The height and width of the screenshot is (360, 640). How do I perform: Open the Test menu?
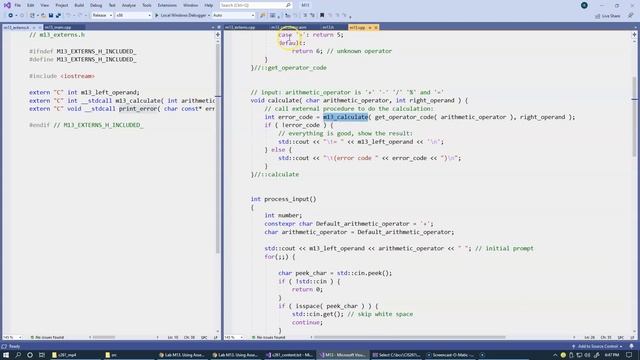pos(112,5)
